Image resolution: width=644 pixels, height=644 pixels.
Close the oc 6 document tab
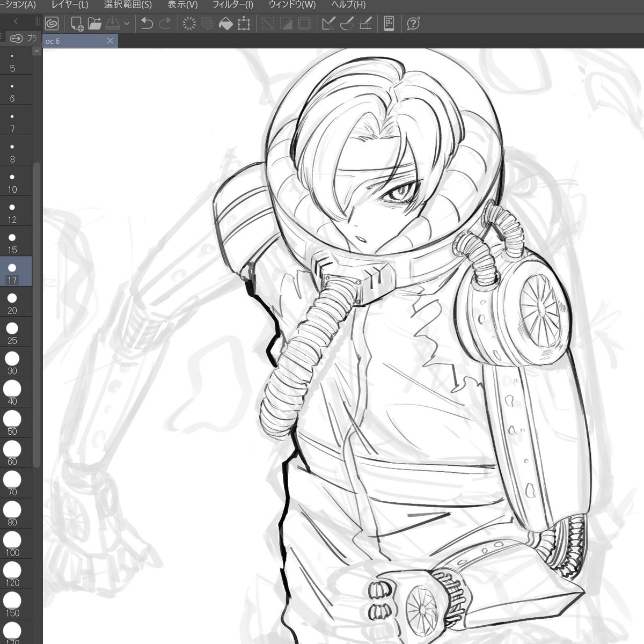click(x=111, y=41)
